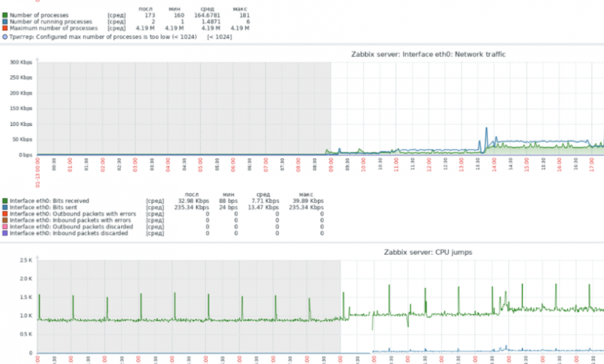
Task: Click the '0 bps' y-axis label
Action: 25,155
